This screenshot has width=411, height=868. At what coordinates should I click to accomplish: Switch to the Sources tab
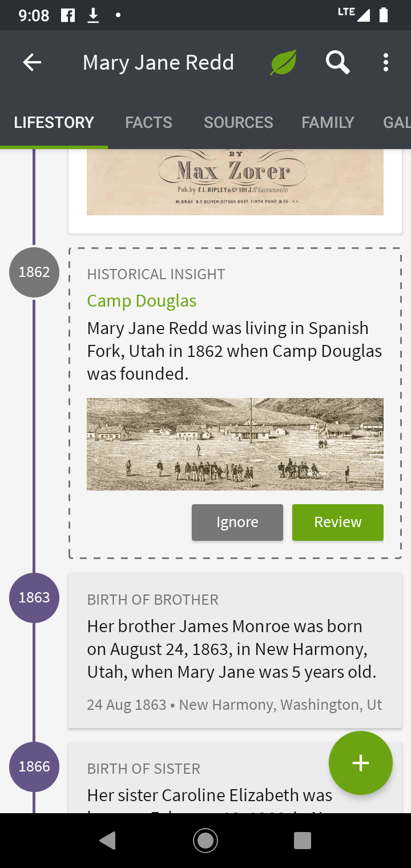238,122
